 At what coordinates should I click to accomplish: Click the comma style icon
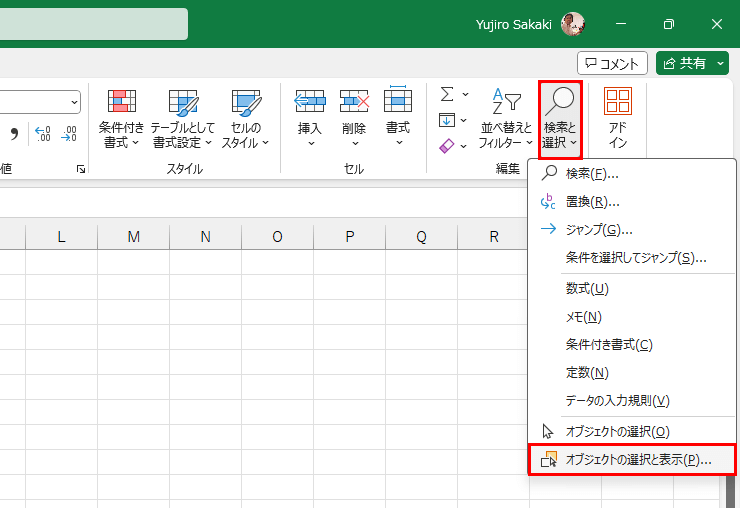[x=14, y=134]
